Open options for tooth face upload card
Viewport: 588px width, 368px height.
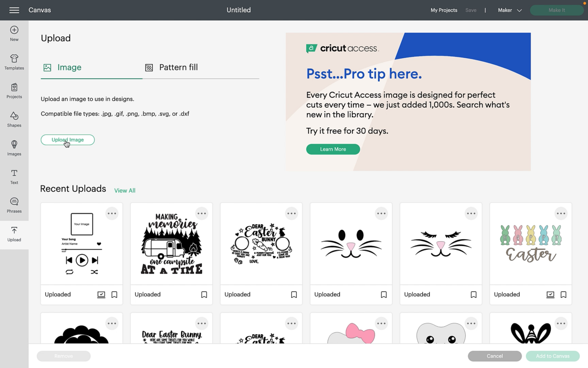471,324
